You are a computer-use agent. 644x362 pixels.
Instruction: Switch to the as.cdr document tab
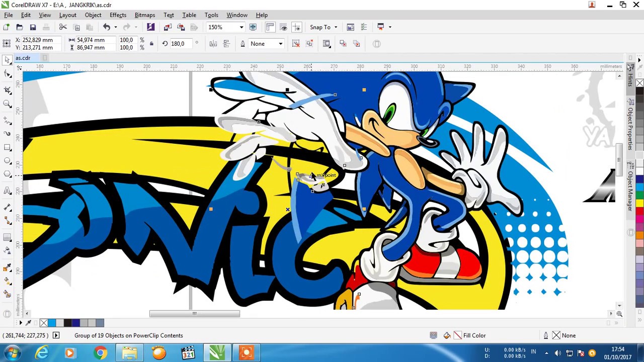click(23, 58)
